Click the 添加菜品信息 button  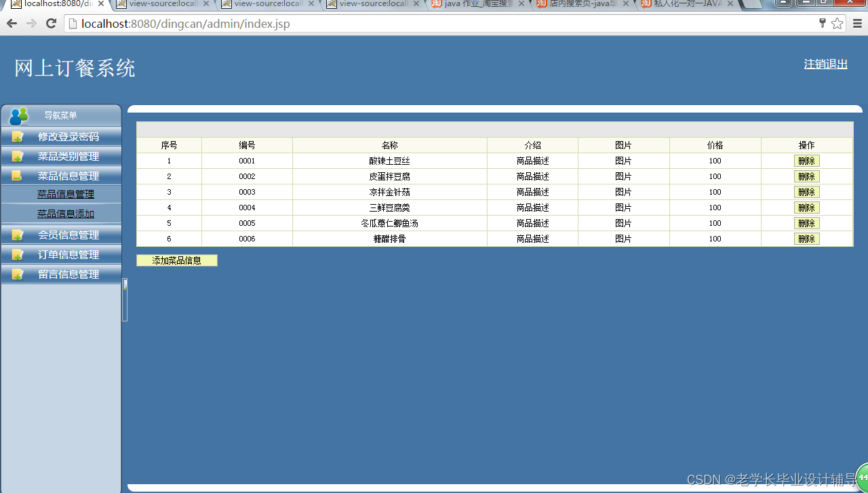pos(177,260)
